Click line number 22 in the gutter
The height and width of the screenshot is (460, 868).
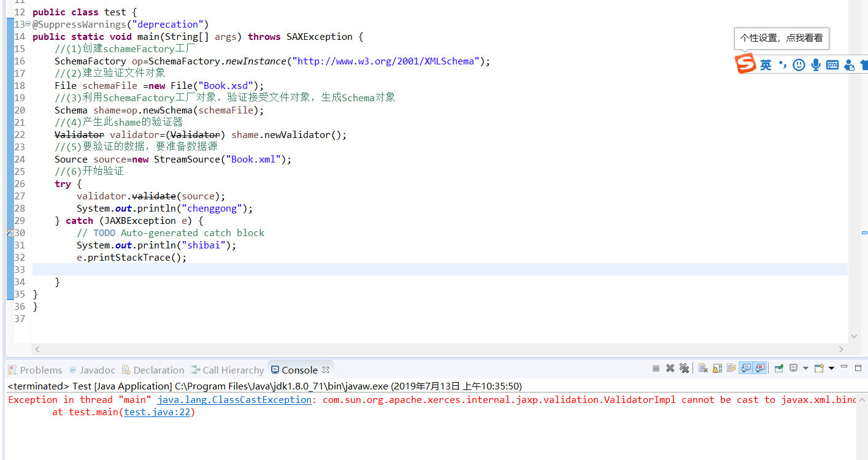[x=20, y=135]
